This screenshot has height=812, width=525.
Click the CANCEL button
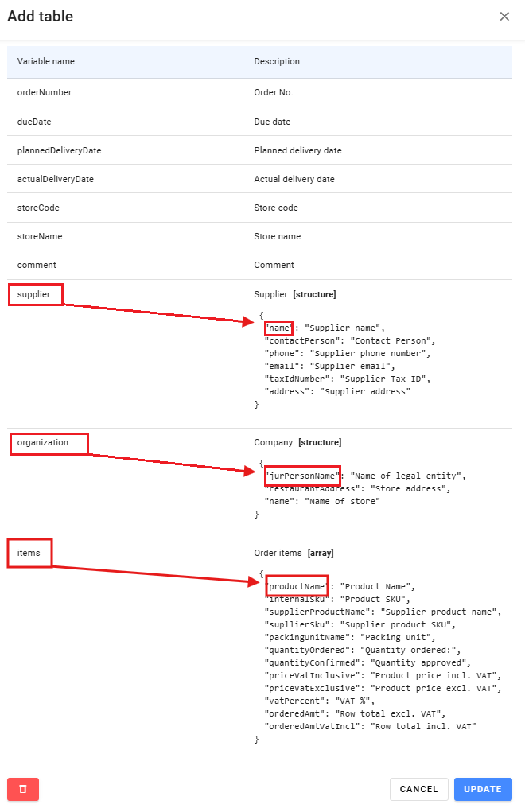(x=419, y=789)
